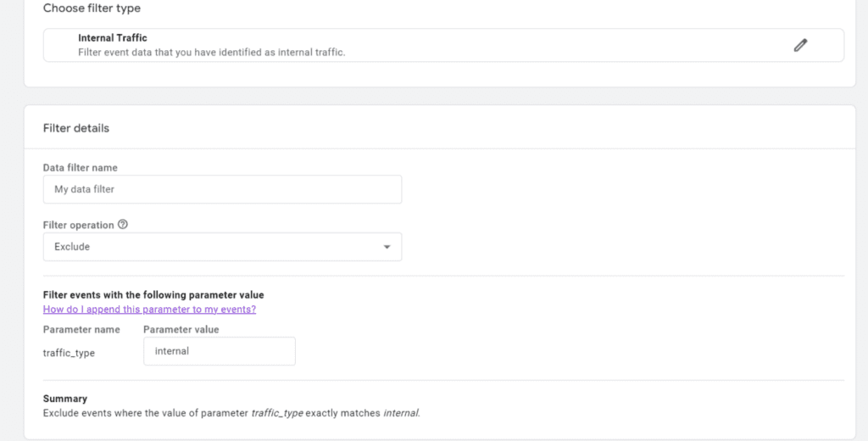Click the 'traffic_type' parameter name text
Image resolution: width=868 pixels, height=441 pixels.
click(69, 353)
